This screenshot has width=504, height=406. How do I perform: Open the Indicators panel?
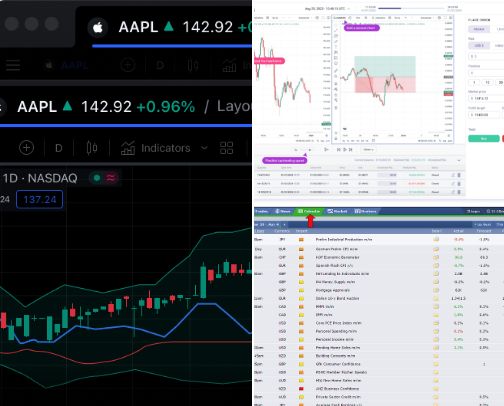click(156, 148)
